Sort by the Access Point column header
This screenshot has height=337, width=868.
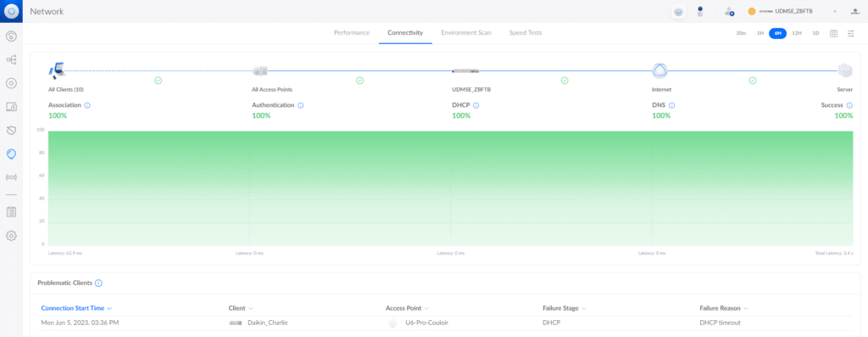(x=407, y=307)
